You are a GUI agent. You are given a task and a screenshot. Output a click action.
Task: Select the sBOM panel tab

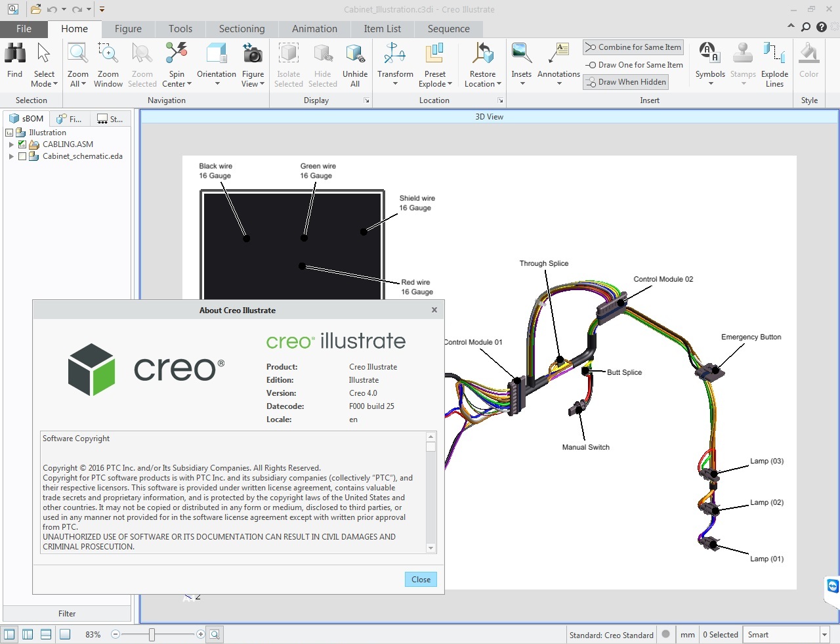(26, 119)
